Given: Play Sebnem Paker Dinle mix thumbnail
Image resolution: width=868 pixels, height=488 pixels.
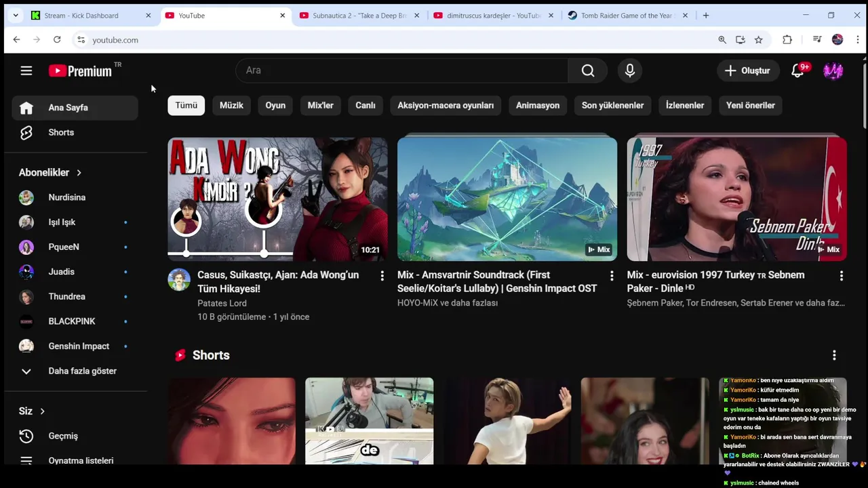Looking at the screenshot, I should coord(737,199).
